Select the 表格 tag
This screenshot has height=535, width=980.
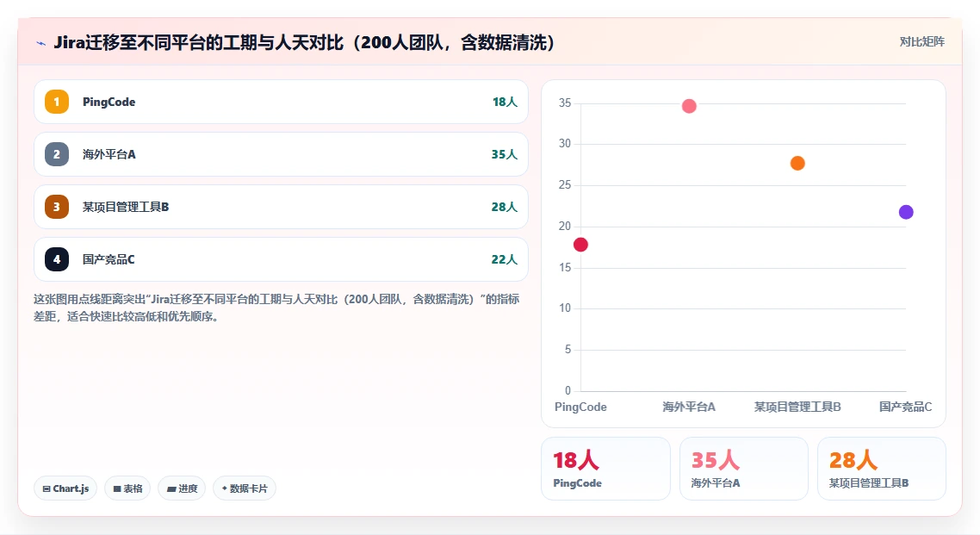[127, 488]
